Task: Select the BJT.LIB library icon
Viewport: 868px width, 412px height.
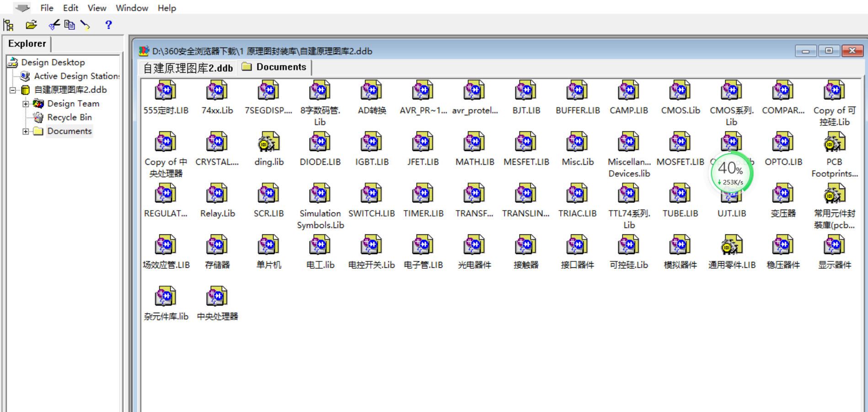Action: (526, 91)
